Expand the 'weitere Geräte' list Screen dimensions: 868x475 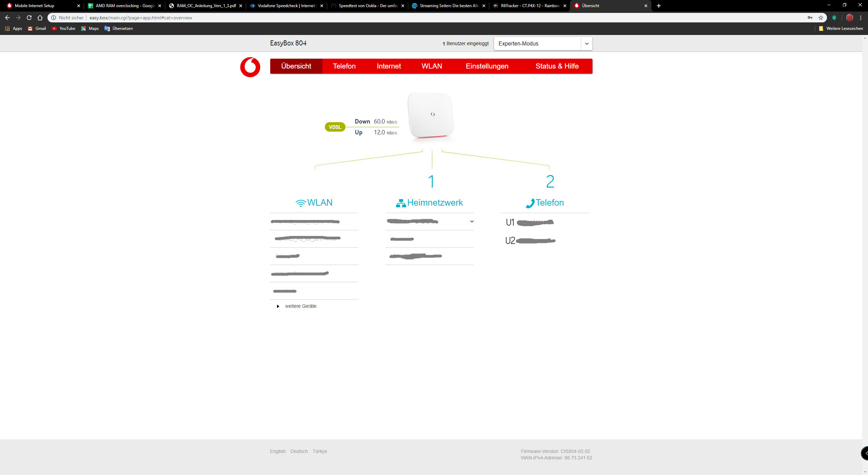tap(300, 306)
